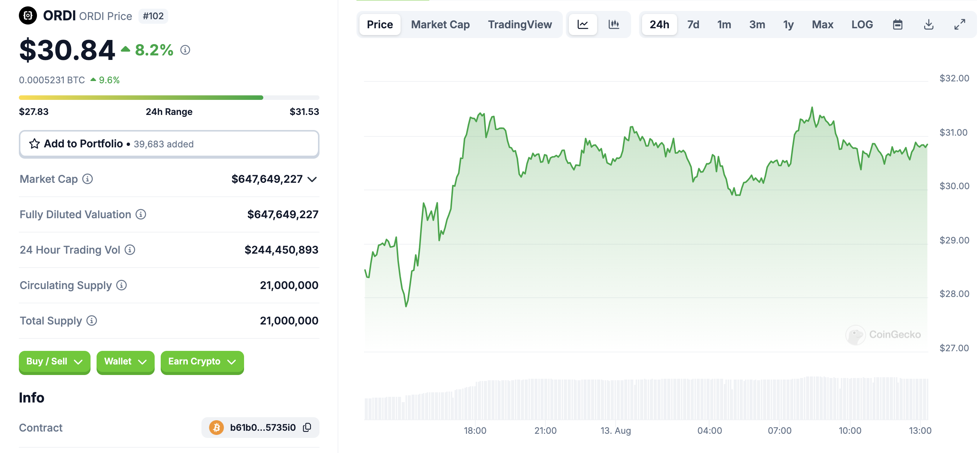The image size is (980, 453).
Task: Switch to the line chart view icon
Action: tap(582, 25)
